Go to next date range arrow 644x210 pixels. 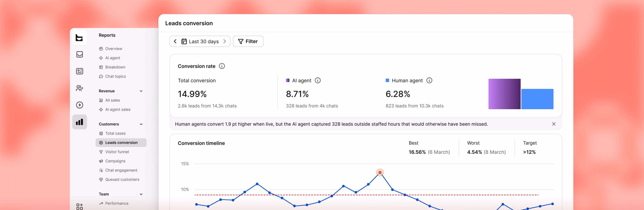pyautogui.click(x=225, y=41)
